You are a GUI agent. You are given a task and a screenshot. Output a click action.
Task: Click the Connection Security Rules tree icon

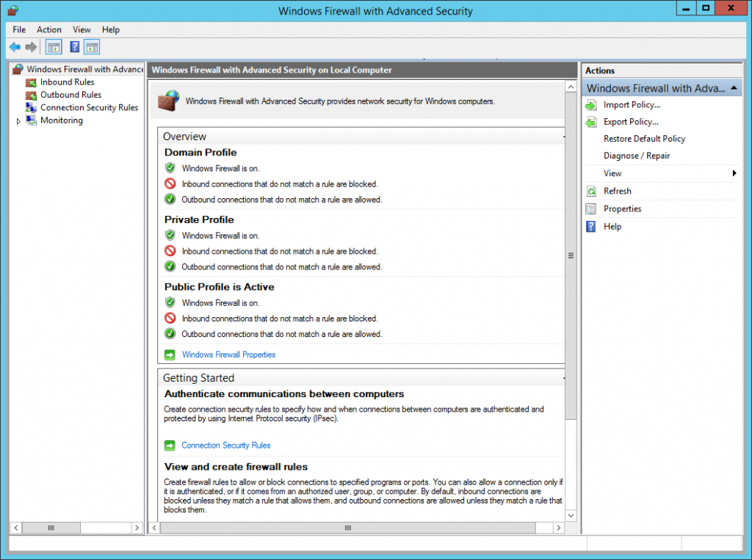31,107
